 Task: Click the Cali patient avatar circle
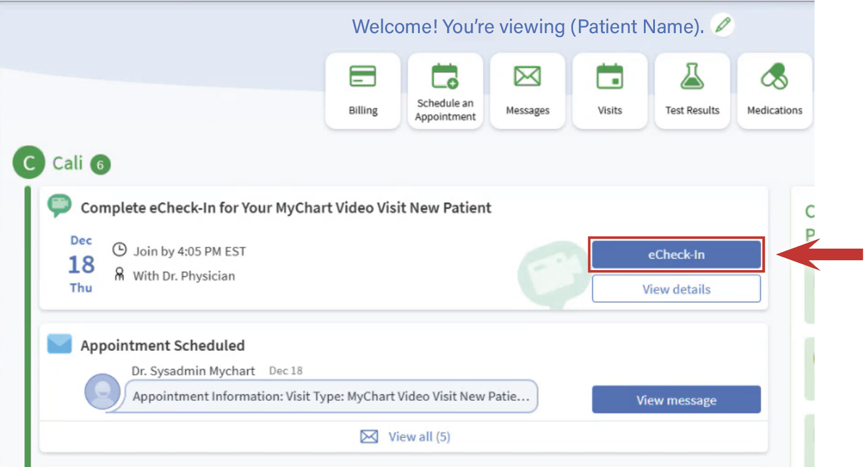pyautogui.click(x=28, y=162)
